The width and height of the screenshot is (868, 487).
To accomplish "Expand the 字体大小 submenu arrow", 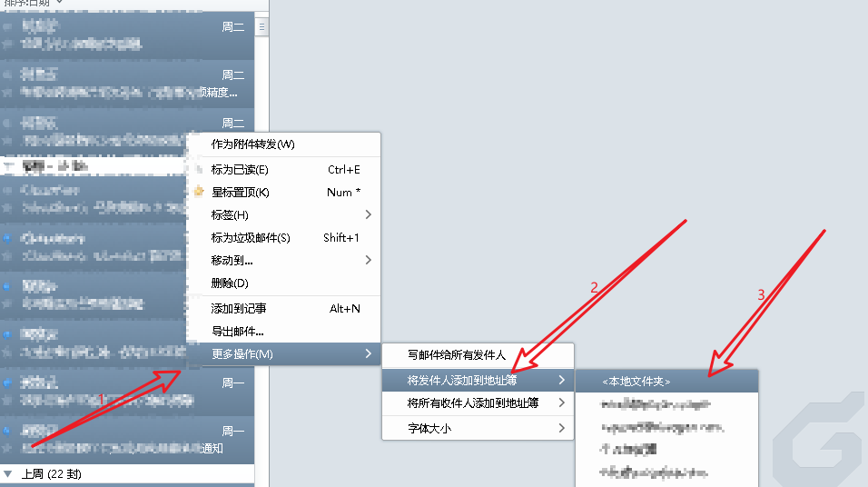I will click(x=561, y=428).
